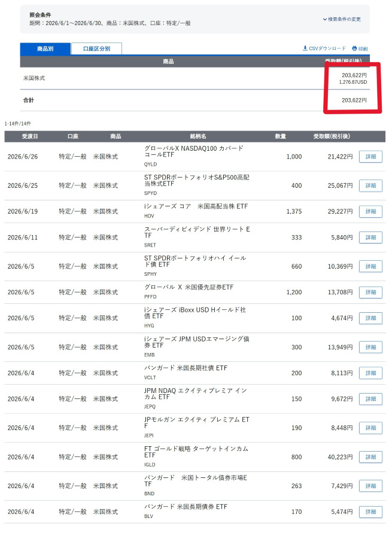Open 詳細 for BND dividend row
The image size is (392, 536).
pos(370,486)
